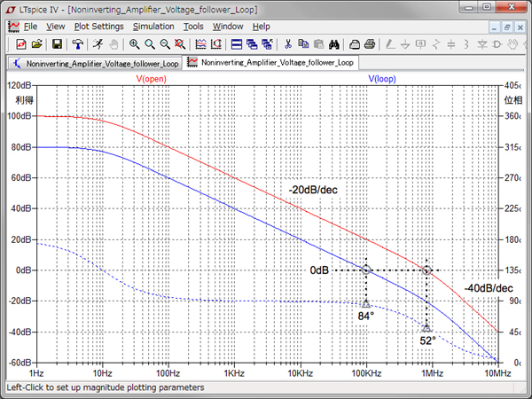The image size is (532, 399).
Task: Open a file with the folder icon
Action: pos(36,43)
